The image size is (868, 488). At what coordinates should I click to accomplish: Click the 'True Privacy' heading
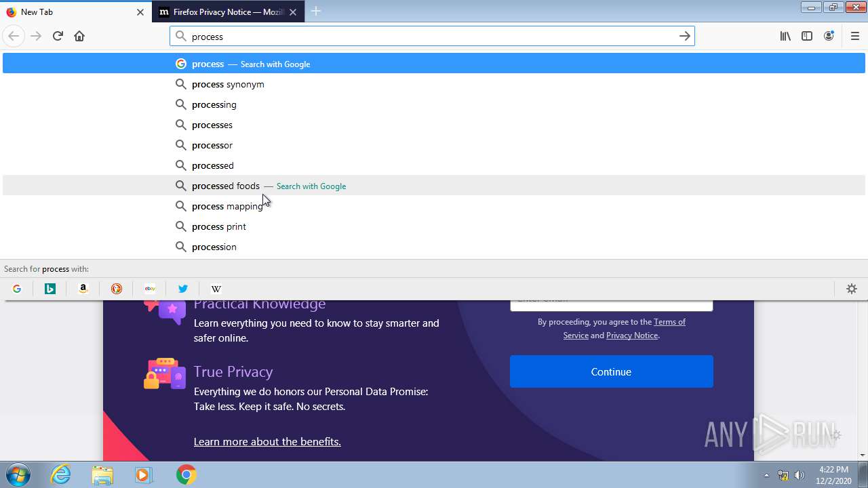(233, 371)
